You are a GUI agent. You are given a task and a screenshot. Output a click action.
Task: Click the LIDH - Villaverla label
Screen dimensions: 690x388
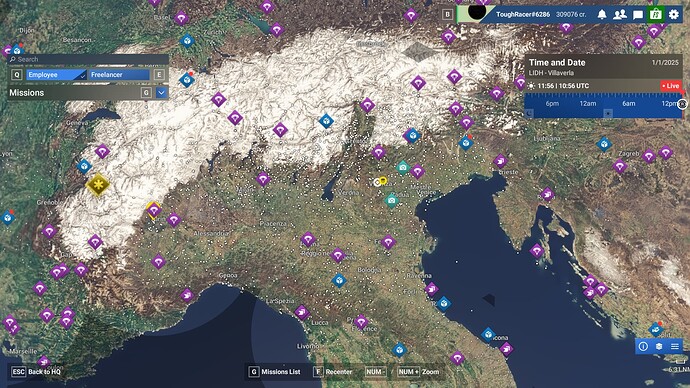point(551,73)
